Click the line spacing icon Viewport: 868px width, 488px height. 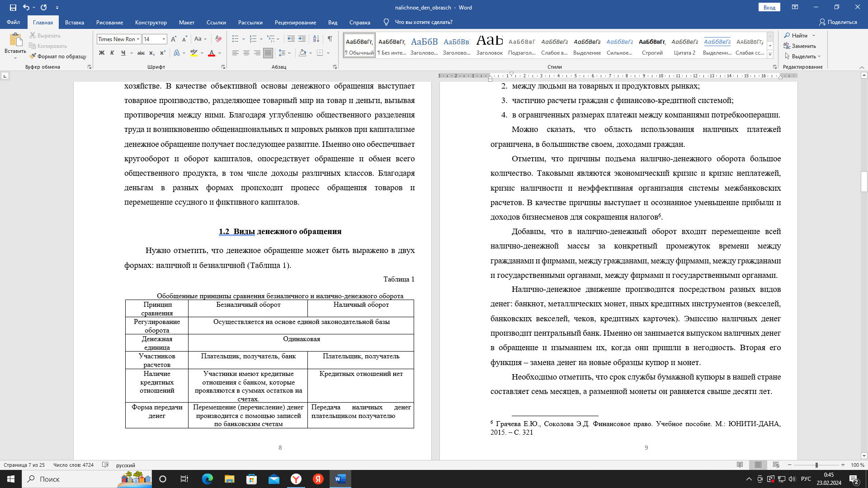[282, 53]
